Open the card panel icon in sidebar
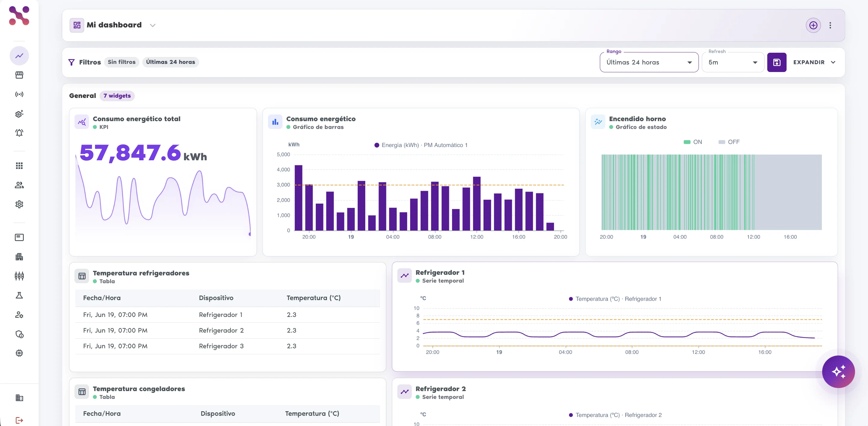This screenshot has width=868, height=426. [19, 238]
